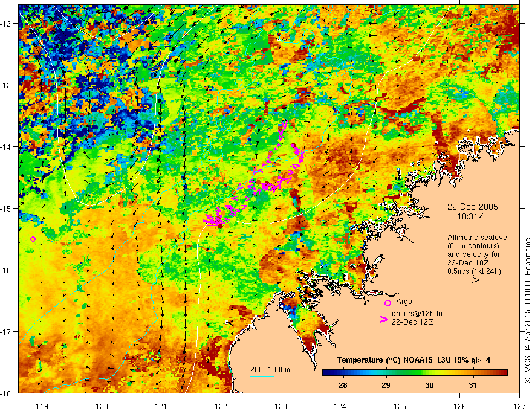Click the Argo float marker near longitude 119
This screenshot has height=411, width=532.
[x=33, y=239]
